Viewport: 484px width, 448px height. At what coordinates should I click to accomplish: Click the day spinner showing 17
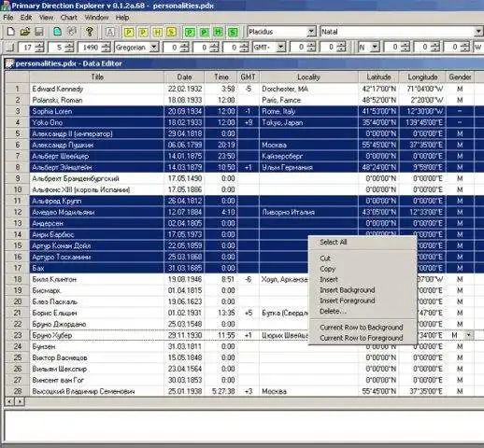click(31, 48)
